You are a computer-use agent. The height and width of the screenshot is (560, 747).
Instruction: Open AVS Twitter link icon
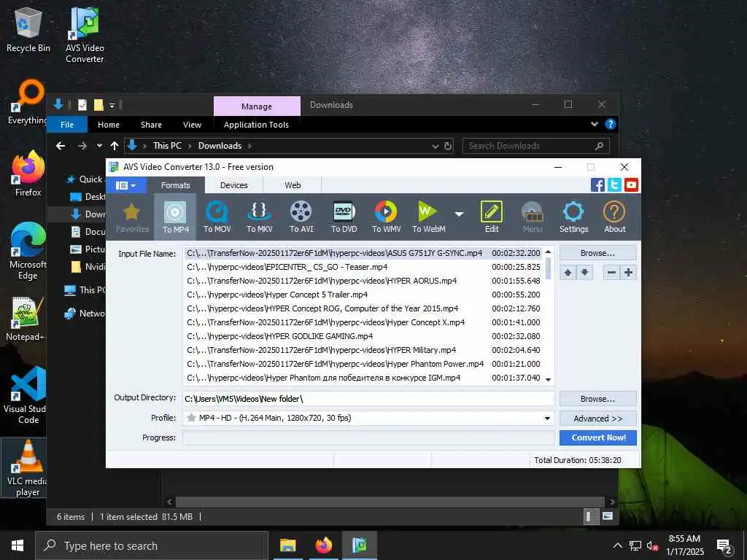(614, 184)
